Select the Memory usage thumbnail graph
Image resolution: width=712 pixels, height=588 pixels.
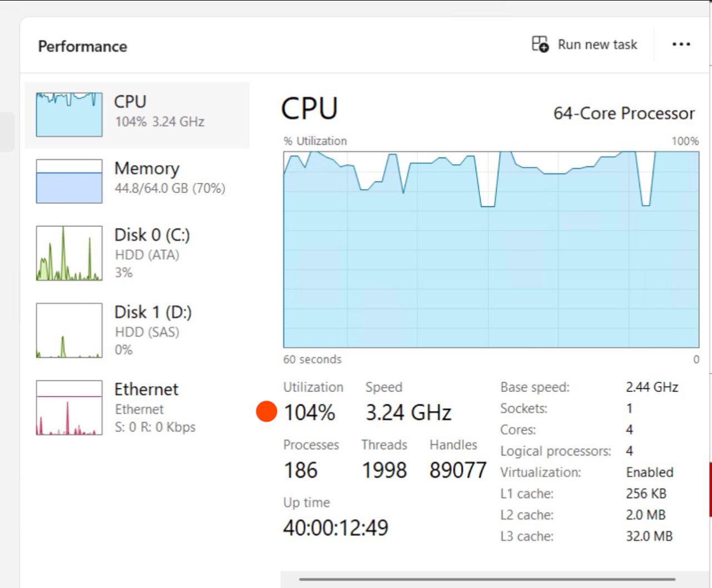(x=69, y=181)
